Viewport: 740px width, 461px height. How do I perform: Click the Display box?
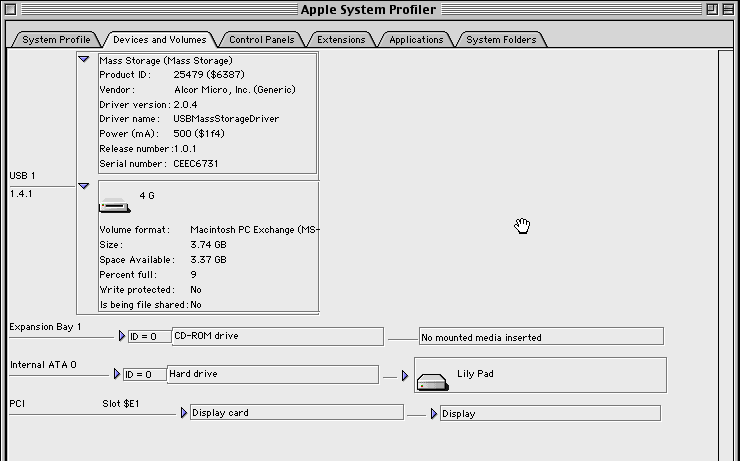click(550, 413)
